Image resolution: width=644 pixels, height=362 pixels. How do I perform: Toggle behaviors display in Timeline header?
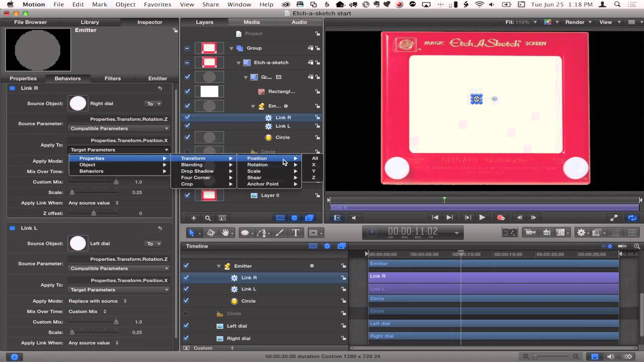[327, 246]
